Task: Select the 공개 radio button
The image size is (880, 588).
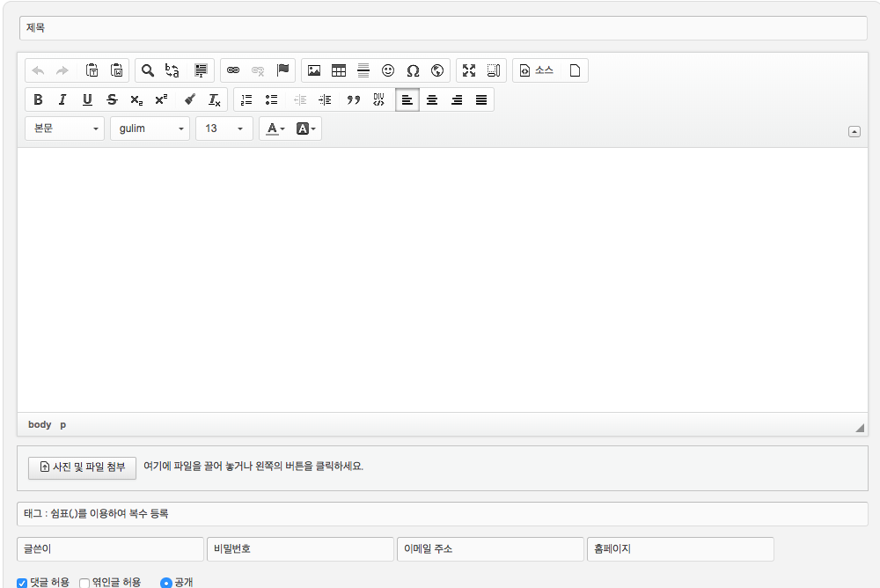Action: pyautogui.click(x=166, y=582)
